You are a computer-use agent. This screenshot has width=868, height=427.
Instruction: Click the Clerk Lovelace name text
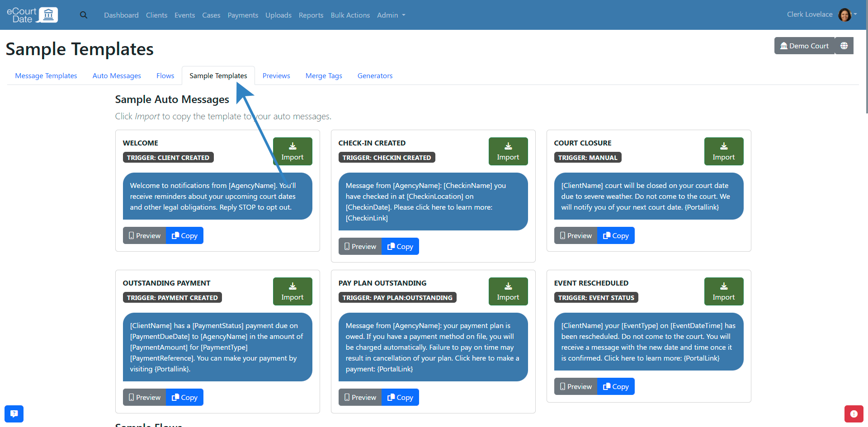click(809, 14)
